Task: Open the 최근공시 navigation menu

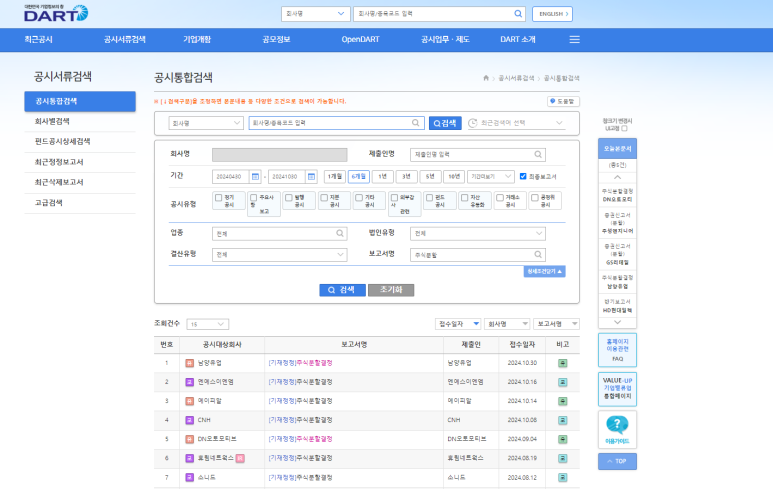Action: (x=38, y=39)
